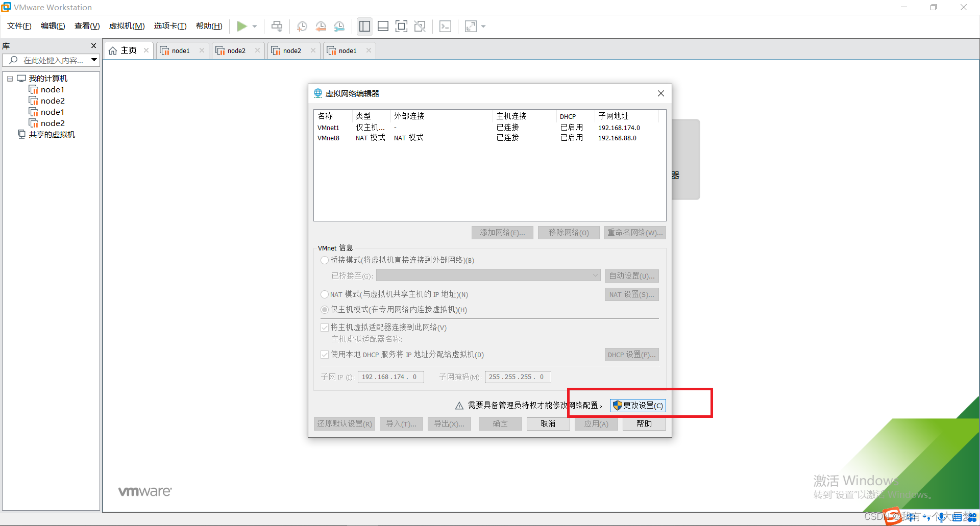
Task: Select the VMnet8 NAT row
Action: coord(489,138)
